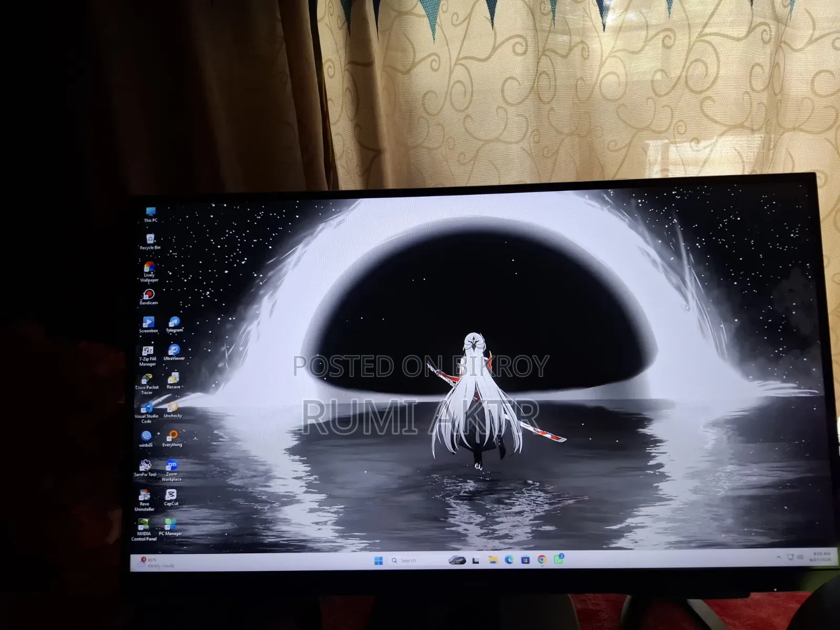
Task: Click the Unchecky desktop icon
Action: coord(173,410)
